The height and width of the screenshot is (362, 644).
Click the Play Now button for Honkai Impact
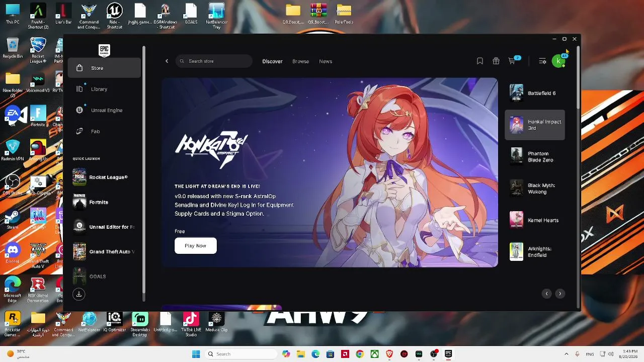[196, 246]
